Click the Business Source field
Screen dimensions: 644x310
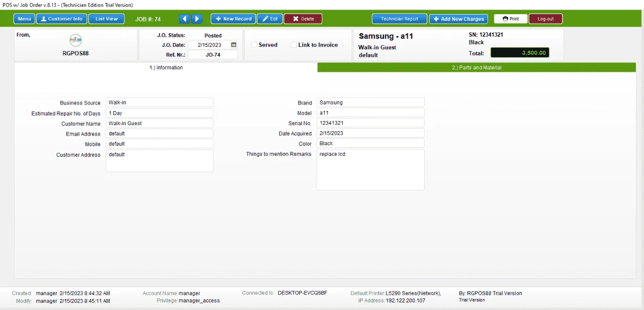click(159, 102)
